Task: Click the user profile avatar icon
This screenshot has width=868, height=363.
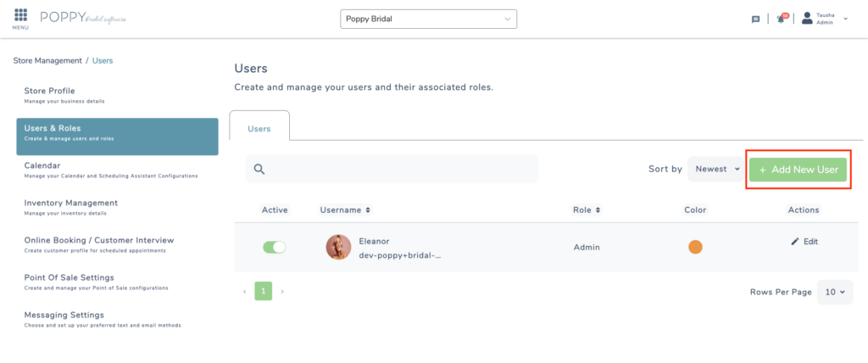Action: pos(807,19)
